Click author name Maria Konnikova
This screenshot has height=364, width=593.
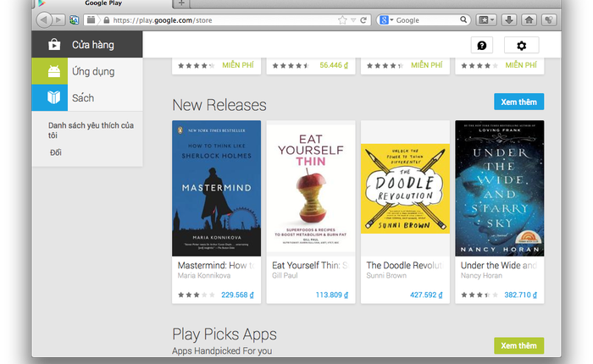pos(204,276)
